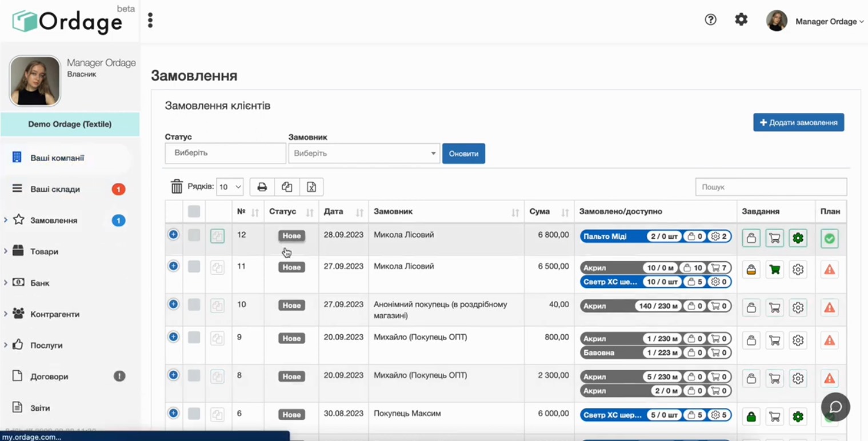
Task: Click green gear production icon for order 12
Action: coord(798,238)
